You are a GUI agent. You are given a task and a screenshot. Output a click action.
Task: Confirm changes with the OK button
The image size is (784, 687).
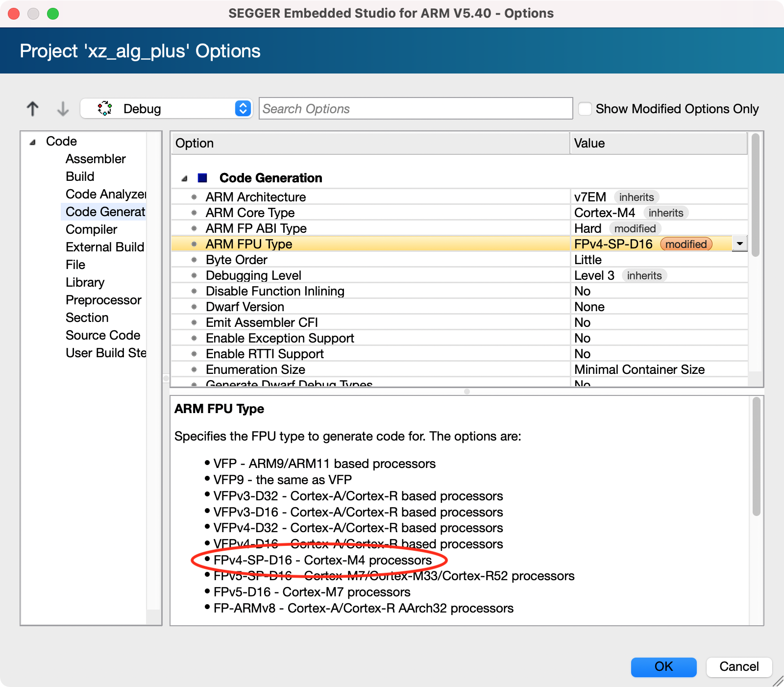click(x=663, y=666)
